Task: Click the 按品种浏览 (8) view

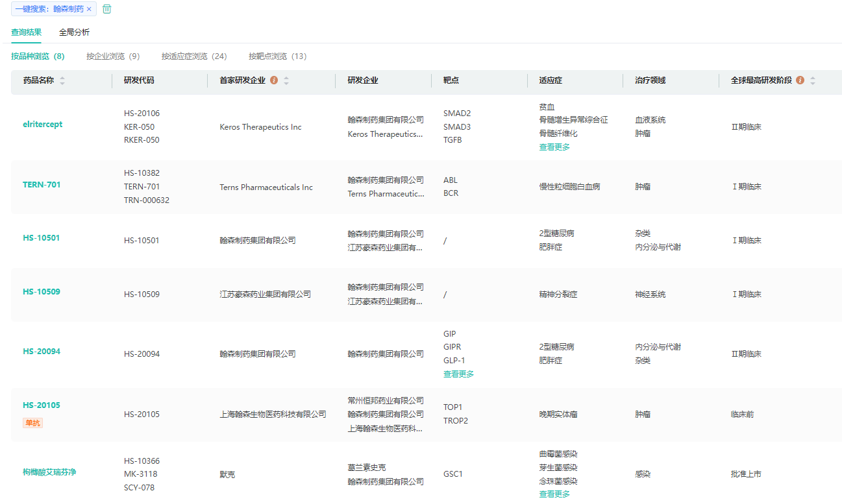Action: click(38, 56)
